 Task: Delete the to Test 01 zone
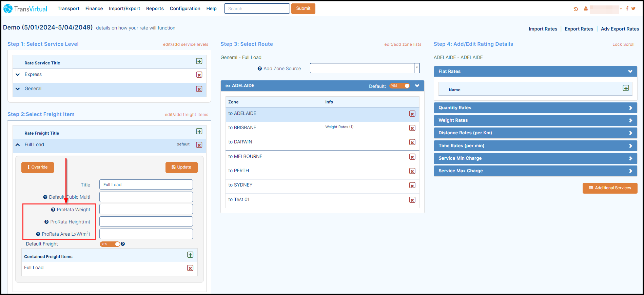[412, 200]
